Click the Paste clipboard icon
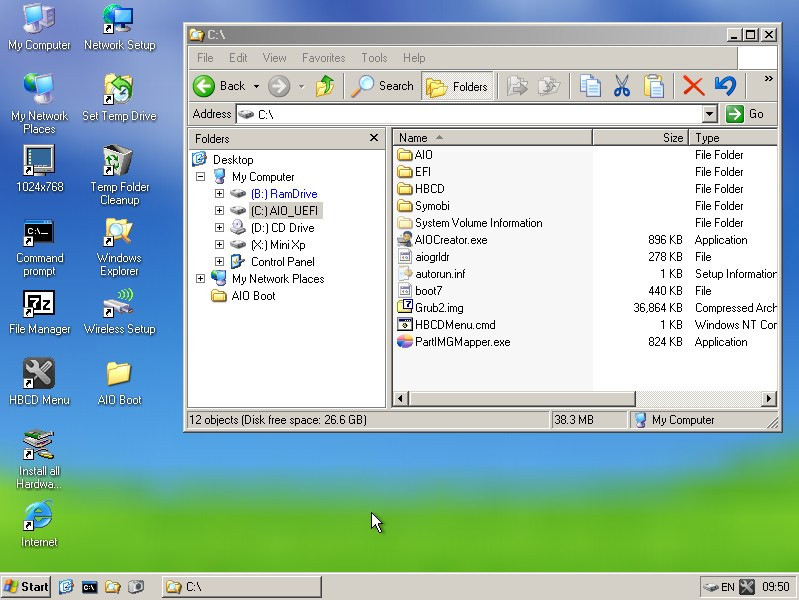The width and height of the screenshot is (799, 600). pyautogui.click(x=653, y=86)
